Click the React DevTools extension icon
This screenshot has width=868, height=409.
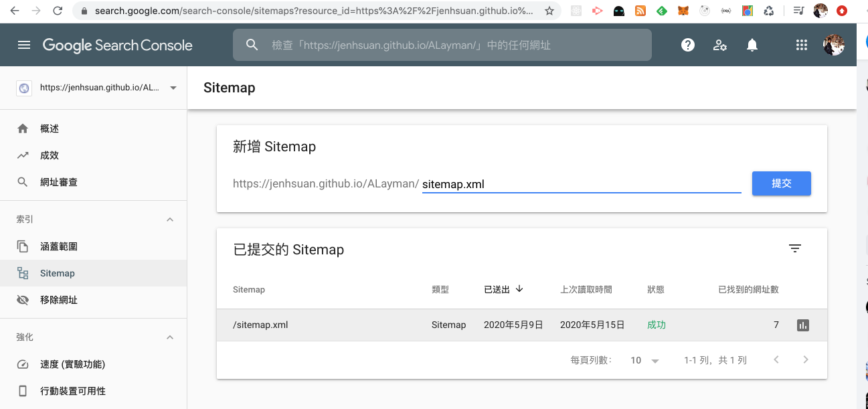(576, 11)
